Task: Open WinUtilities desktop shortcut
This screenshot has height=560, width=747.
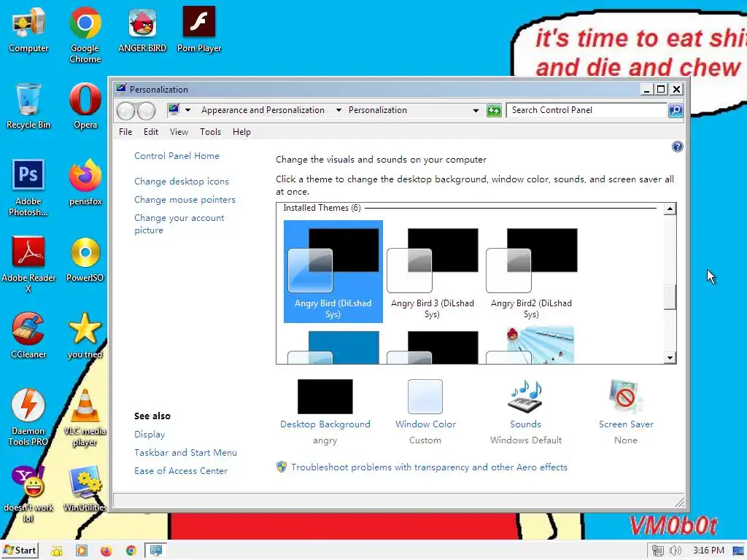Action: tap(85, 489)
